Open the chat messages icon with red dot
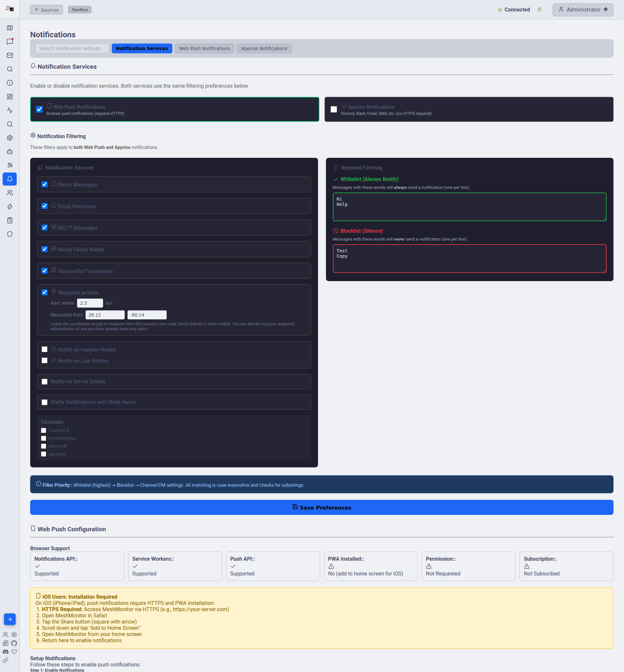The image size is (624, 672). coord(10,42)
